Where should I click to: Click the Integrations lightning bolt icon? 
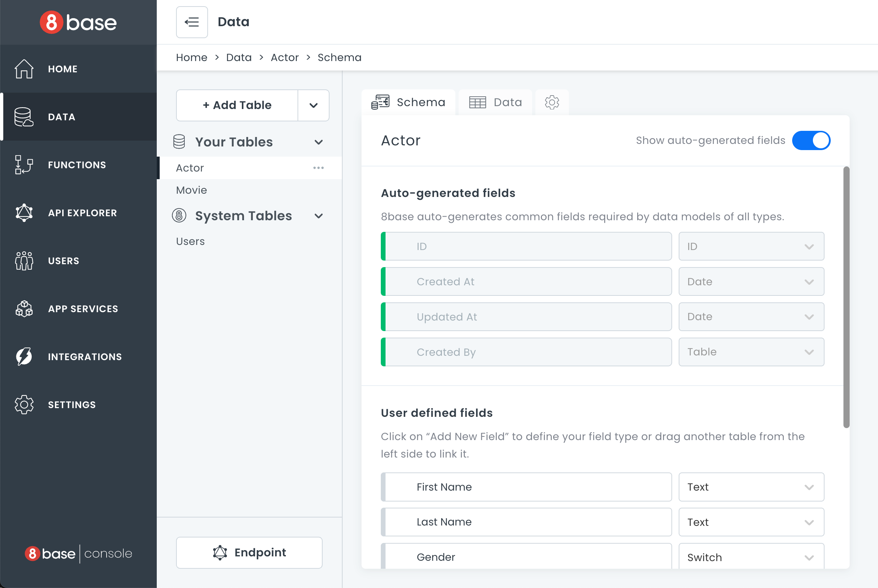coord(24,357)
